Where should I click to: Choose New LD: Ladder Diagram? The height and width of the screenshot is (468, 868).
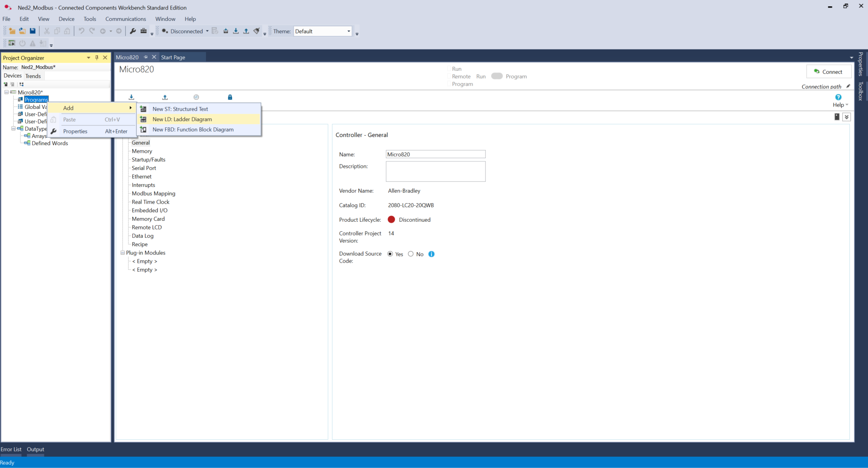coord(182,119)
